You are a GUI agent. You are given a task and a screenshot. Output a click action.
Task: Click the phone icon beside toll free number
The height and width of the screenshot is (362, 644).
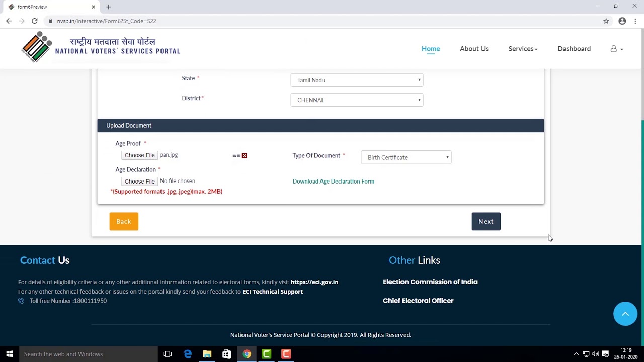coord(21,301)
